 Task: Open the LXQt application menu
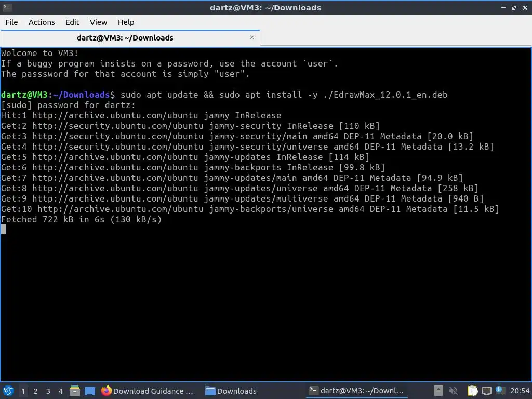click(8, 391)
